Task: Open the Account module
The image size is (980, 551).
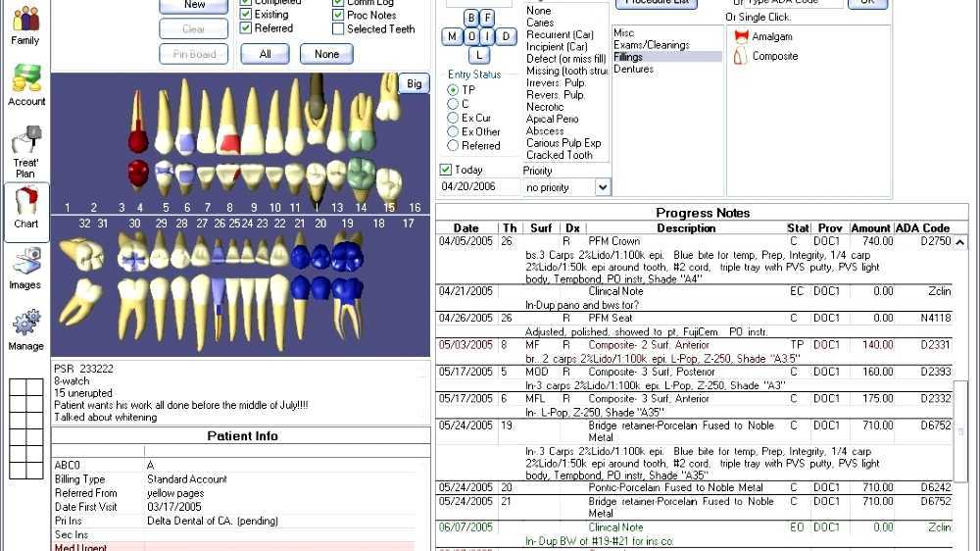Action: coord(26,85)
